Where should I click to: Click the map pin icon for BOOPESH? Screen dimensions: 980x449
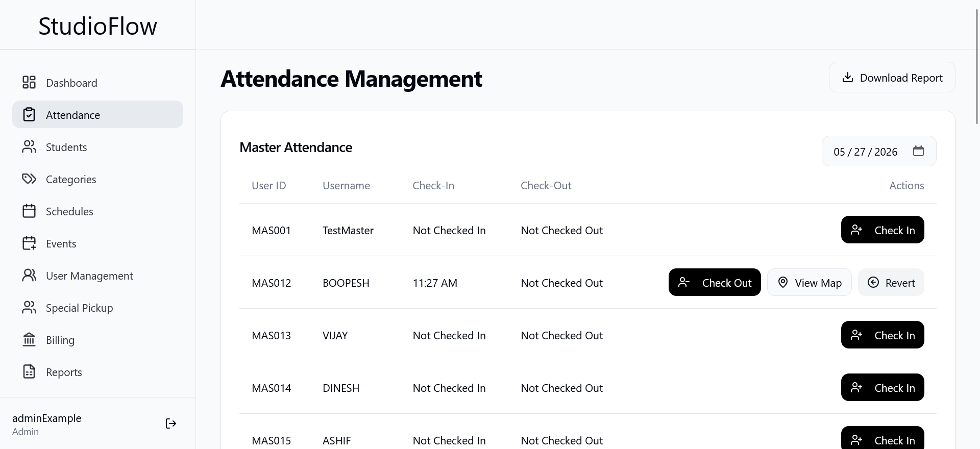(783, 282)
